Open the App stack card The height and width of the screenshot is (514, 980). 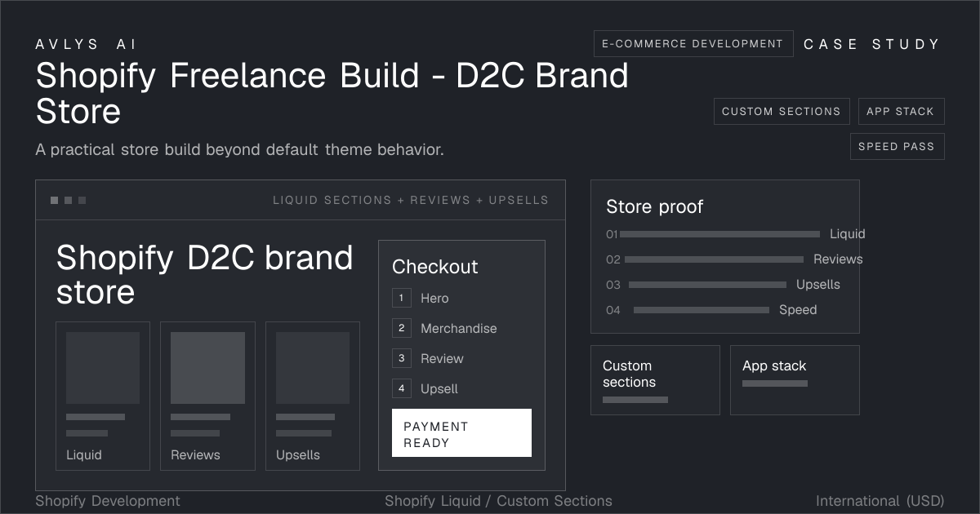coord(795,380)
